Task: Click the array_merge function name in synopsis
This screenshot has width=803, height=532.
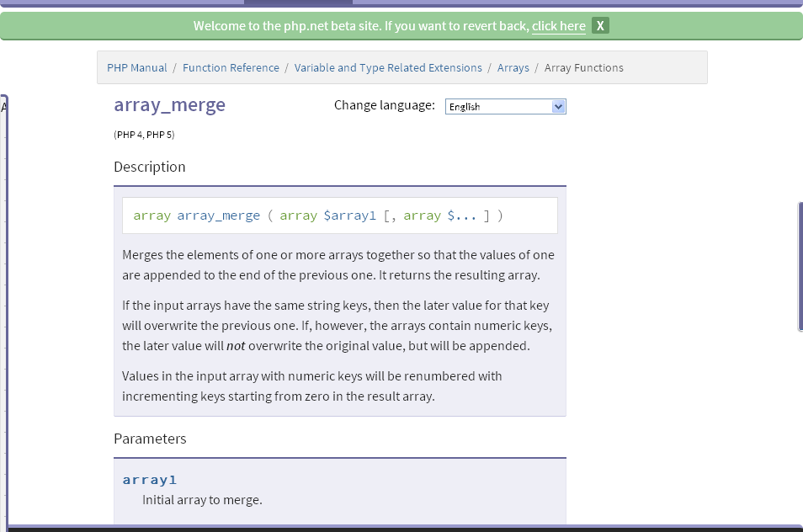Action: click(219, 215)
